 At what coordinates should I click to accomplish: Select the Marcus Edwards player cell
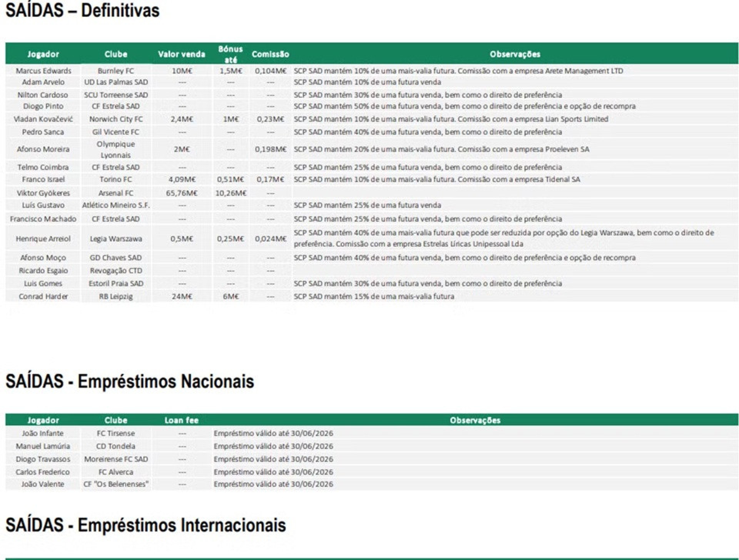[x=43, y=71]
